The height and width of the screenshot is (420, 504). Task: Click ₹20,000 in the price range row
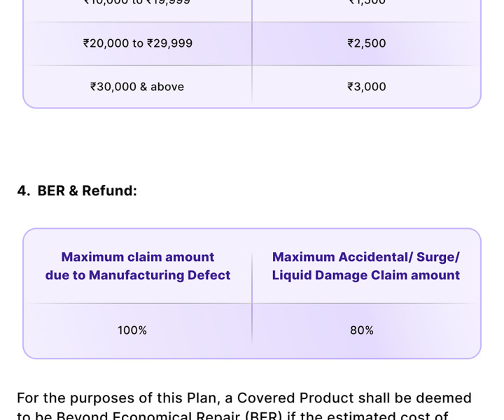click(x=106, y=43)
